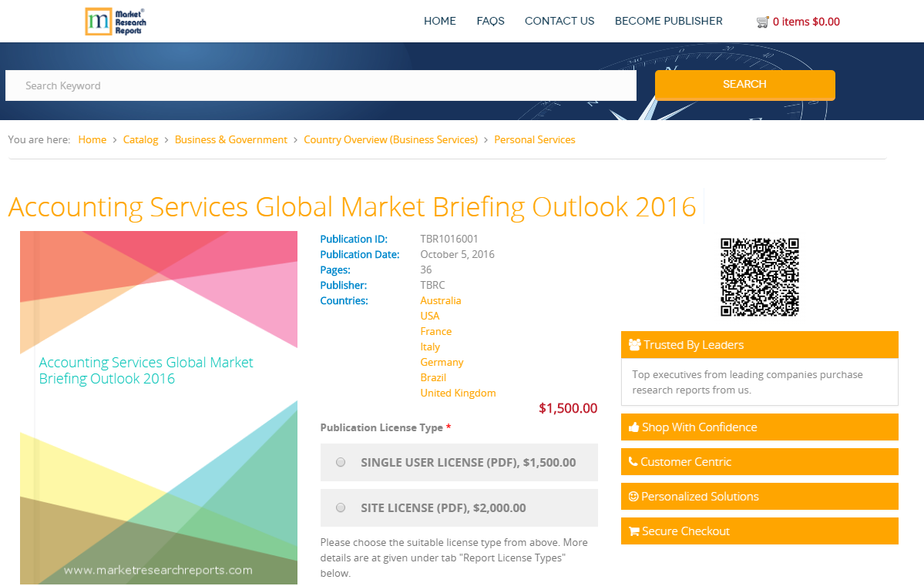The height and width of the screenshot is (586, 924).
Task: Open Business & Government breadcrumb
Action: click(x=231, y=139)
